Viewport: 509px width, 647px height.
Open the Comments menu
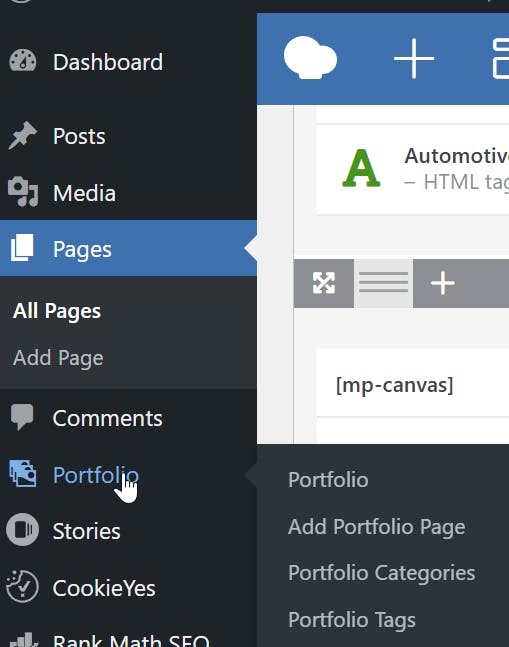point(107,418)
